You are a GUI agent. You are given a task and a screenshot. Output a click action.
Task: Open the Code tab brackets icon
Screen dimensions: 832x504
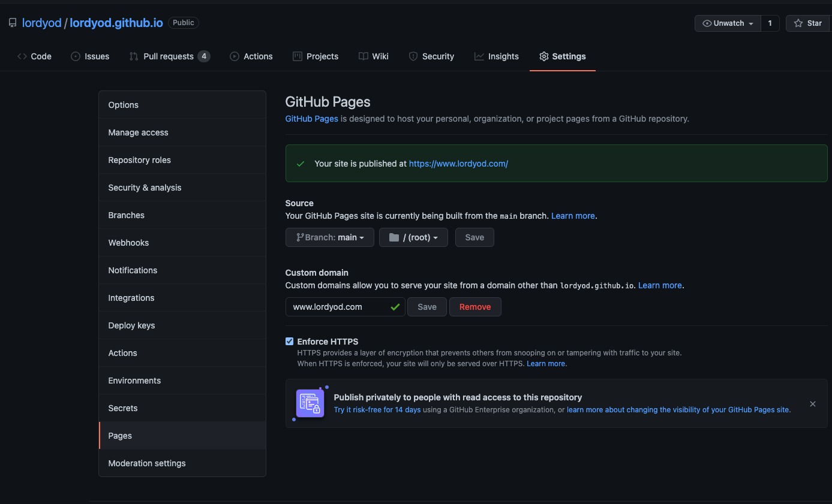click(21, 56)
